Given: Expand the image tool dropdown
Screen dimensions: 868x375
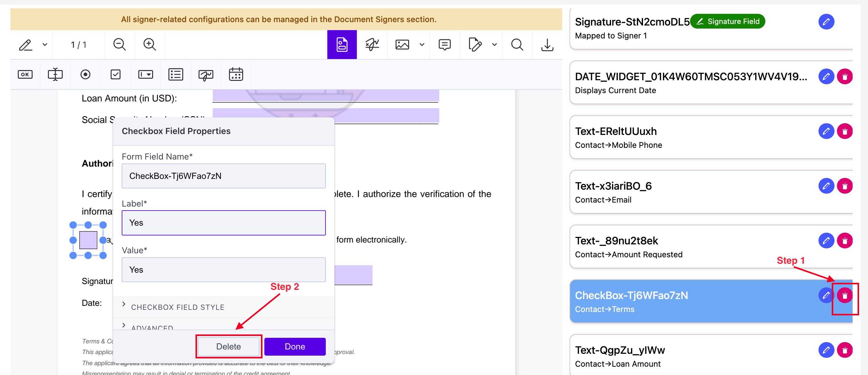Looking at the screenshot, I should [422, 45].
